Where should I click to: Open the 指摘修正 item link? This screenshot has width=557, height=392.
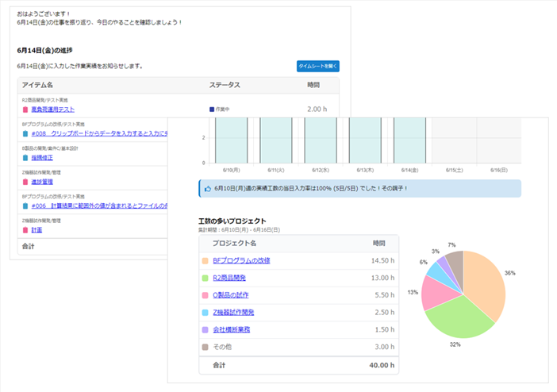tap(44, 158)
